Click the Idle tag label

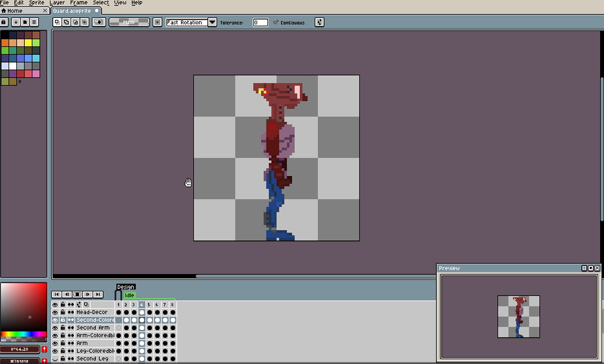coord(129,295)
